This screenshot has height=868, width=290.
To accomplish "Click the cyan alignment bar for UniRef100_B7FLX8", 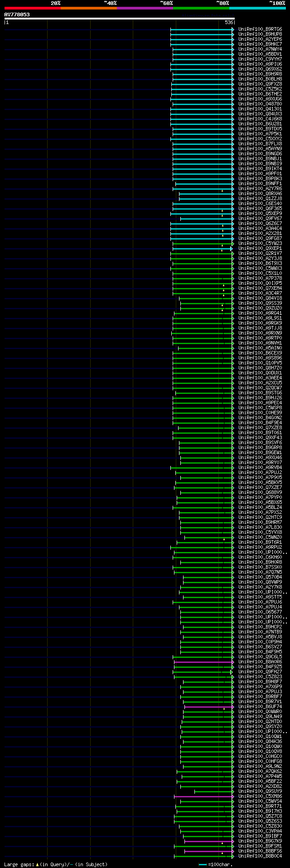I will point(203,144).
